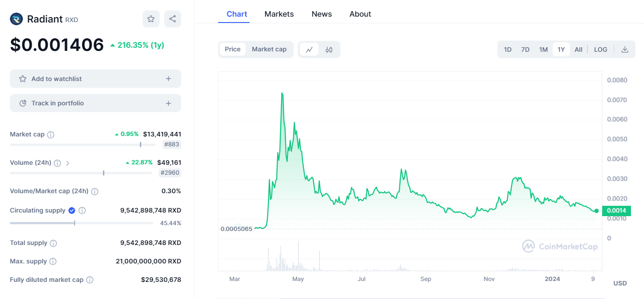Click the 45.44% supply percentage

[x=170, y=223]
